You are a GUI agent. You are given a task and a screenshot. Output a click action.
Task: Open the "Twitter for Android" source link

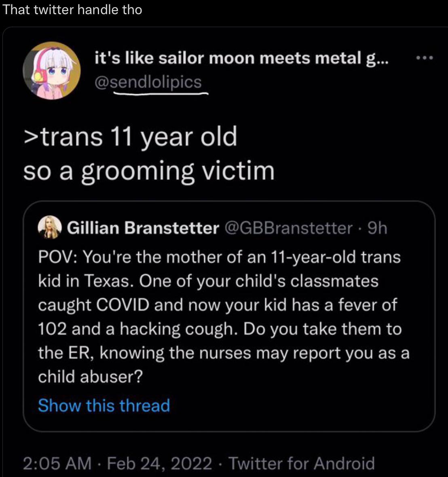302,463
